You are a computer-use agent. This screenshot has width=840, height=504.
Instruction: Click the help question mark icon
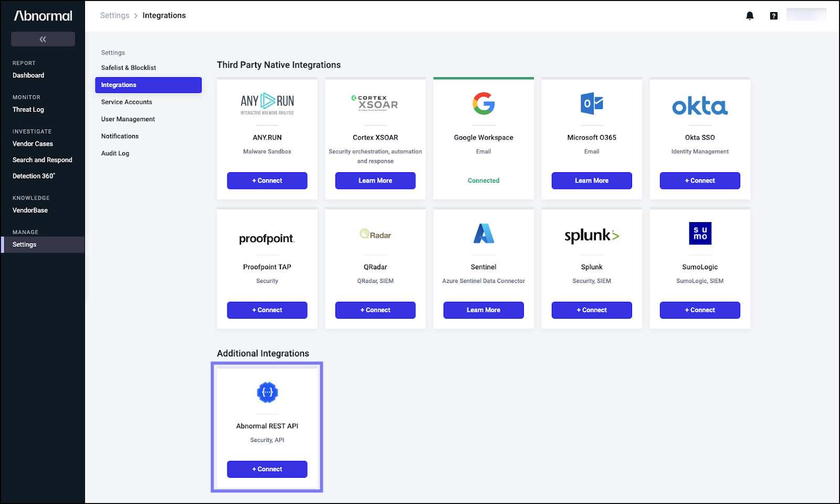[x=773, y=15]
